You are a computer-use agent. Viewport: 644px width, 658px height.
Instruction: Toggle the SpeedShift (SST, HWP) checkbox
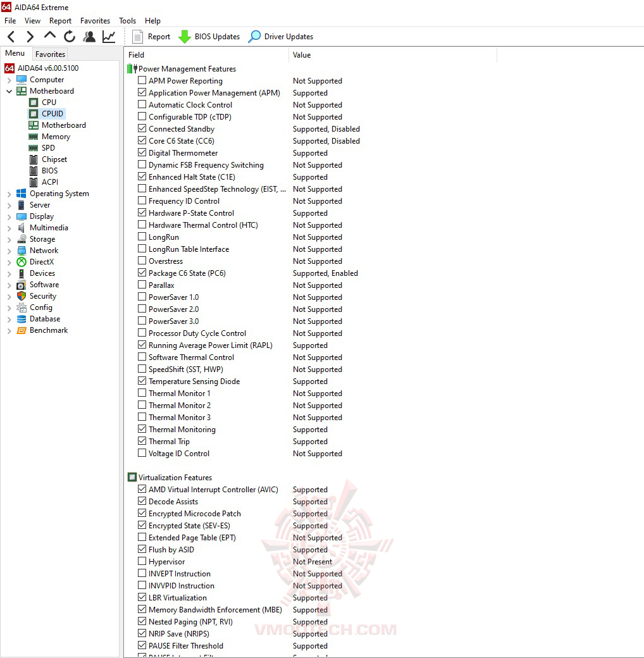(142, 369)
